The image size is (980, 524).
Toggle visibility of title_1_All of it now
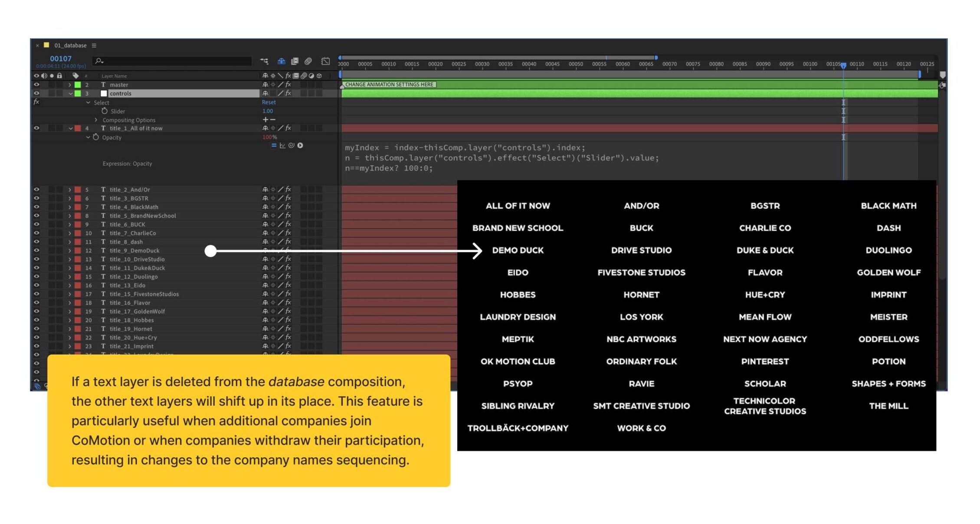pyautogui.click(x=36, y=128)
